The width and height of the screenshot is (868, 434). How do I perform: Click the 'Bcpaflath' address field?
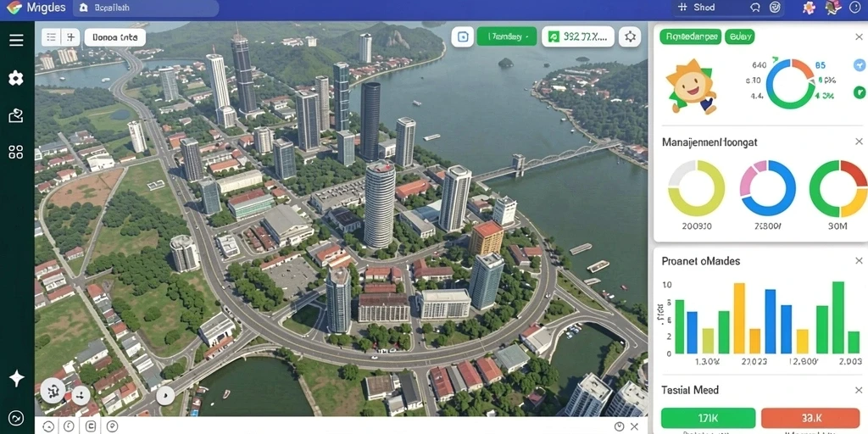click(x=145, y=8)
